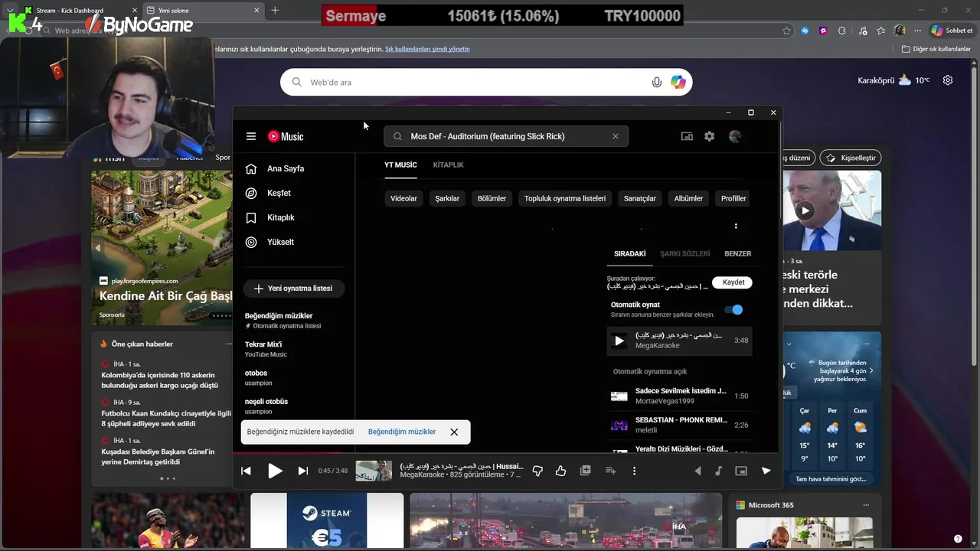Image resolution: width=980 pixels, height=551 pixels.
Task: Click the search magnifier in YouTube Music
Action: 397,136
